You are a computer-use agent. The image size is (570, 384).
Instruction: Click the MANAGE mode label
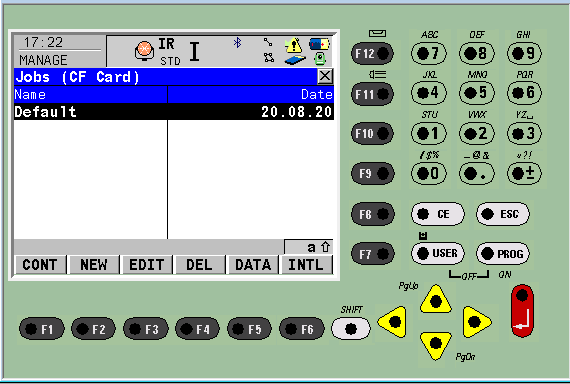[43, 60]
